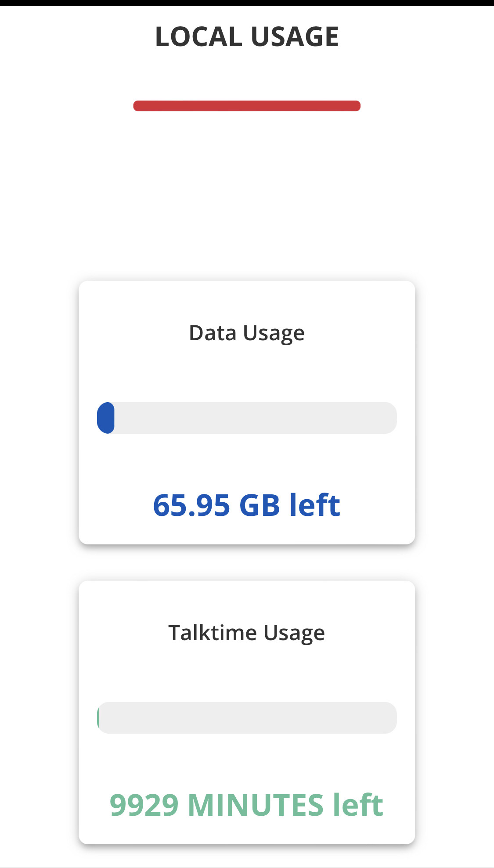Viewport: 494px width, 868px height.
Task: Click the red bar under the heading
Action: click(247, 106)
